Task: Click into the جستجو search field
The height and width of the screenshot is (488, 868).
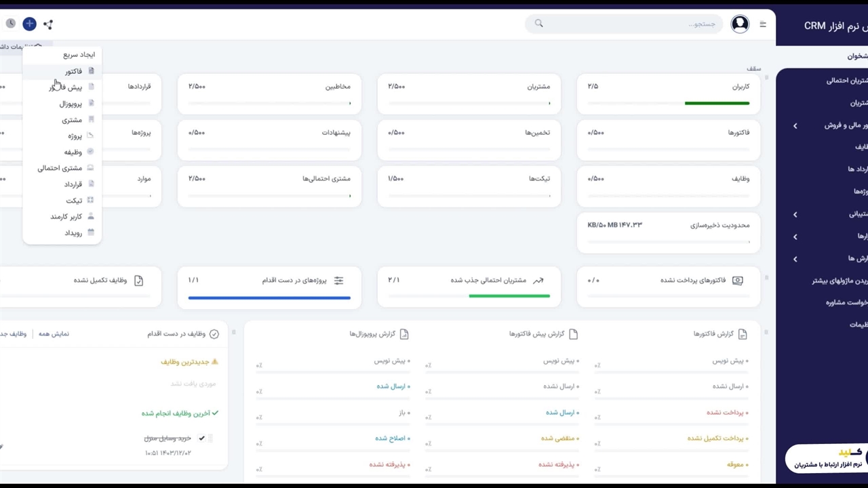Action: click(x=631, y=24)
